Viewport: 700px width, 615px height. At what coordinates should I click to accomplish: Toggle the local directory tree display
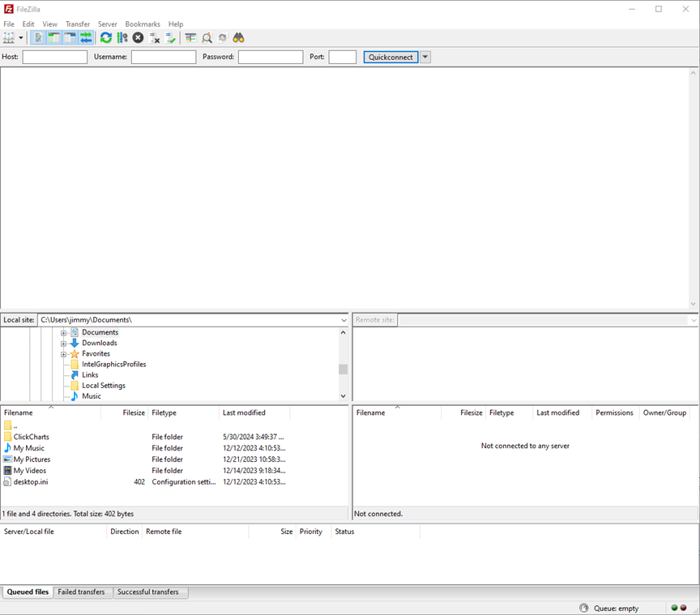click(x=54, y=38)
